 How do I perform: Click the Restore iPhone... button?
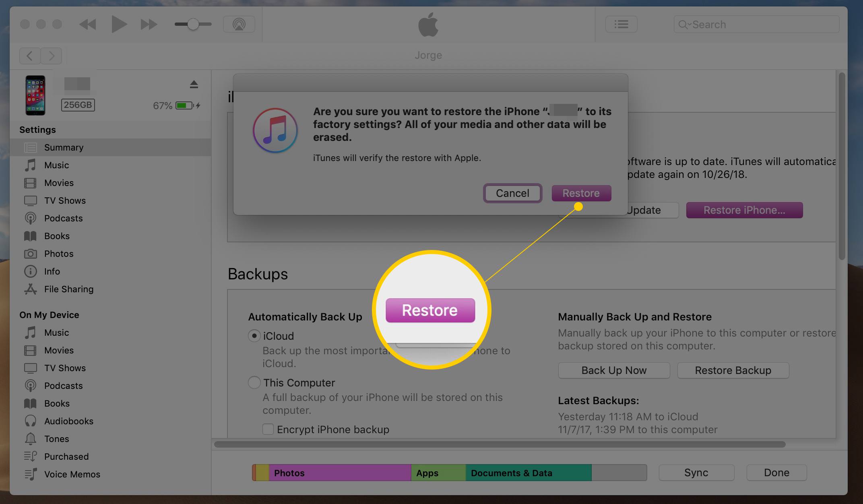click(744, 210)
